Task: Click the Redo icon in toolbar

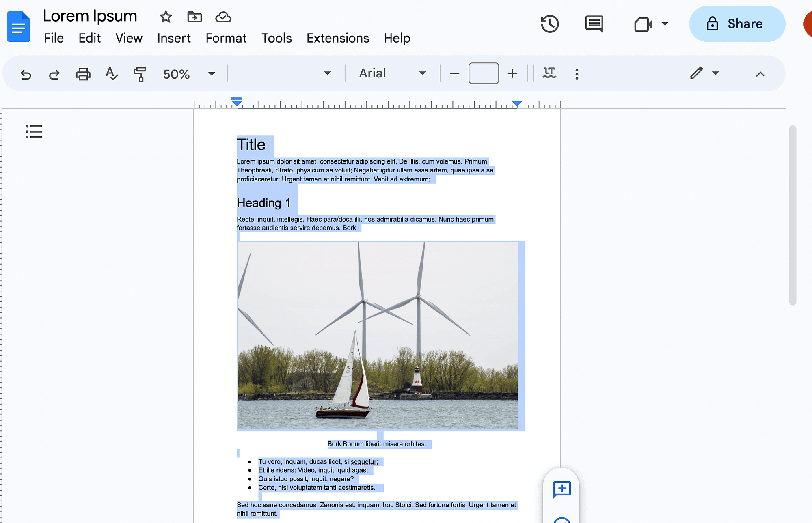Action: pos(54,73)
